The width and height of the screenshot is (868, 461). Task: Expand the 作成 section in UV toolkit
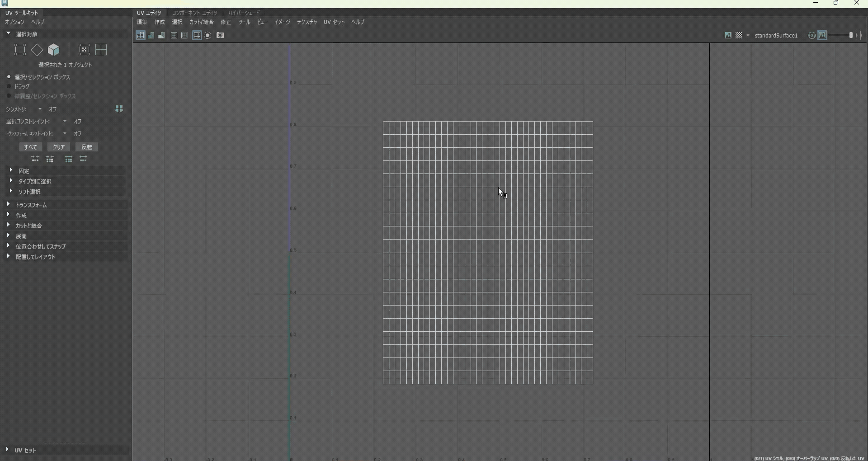tap(66, 215)
